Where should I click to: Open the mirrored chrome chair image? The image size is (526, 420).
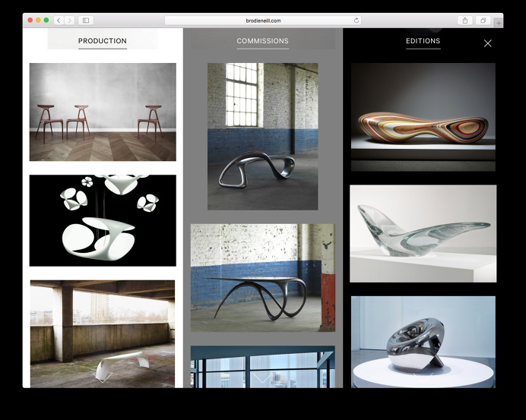coord(423,340)
